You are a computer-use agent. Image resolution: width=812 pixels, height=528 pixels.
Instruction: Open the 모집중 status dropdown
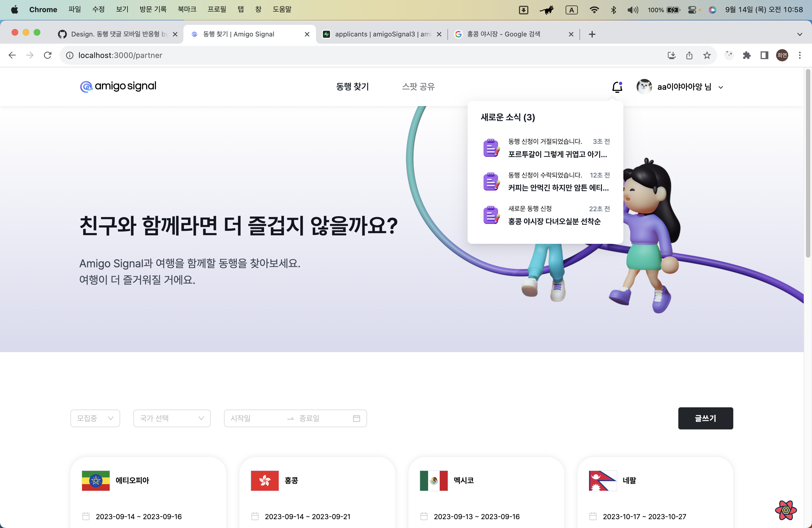(95, 418)
